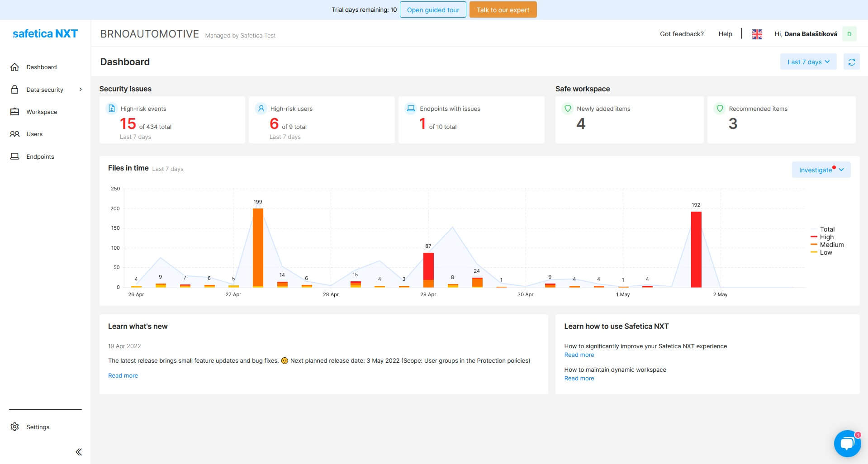Click Read more under improve experience article

pyautogui.click(x=579, y=355)
